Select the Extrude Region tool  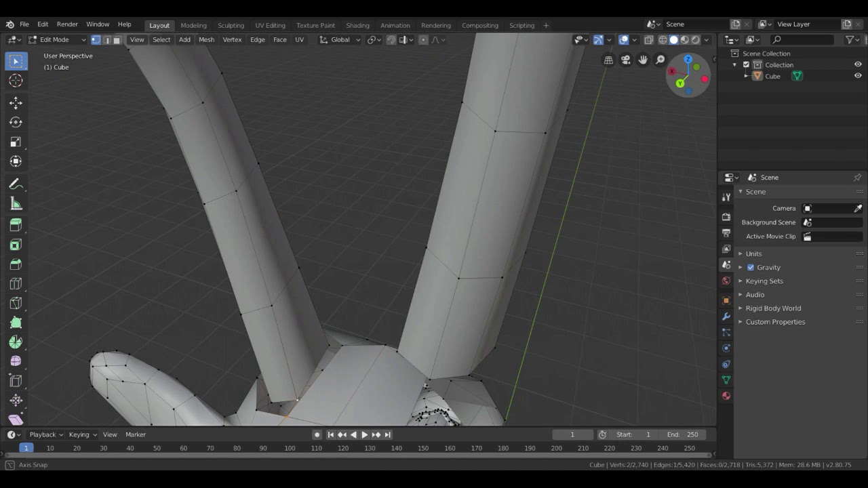pyautogui.click(x=16, y=224)
